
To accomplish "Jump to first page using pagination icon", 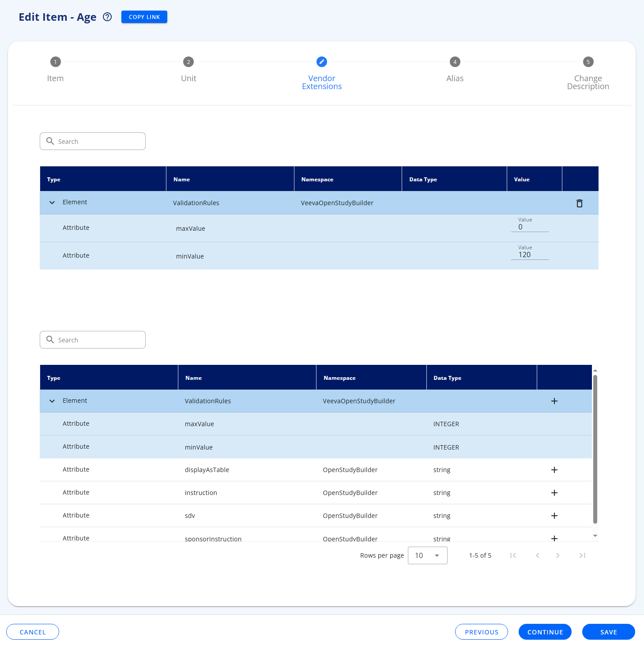I will click(x=513, y=555).
